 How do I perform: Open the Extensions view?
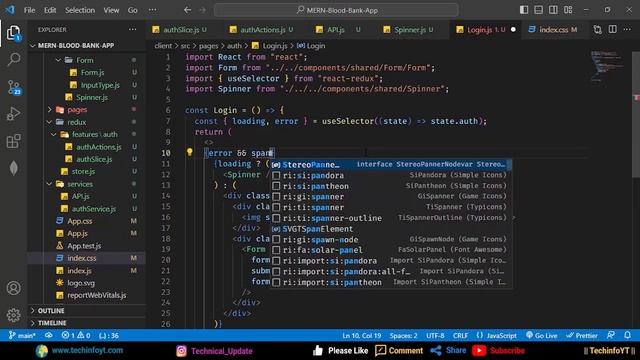pyautogui.click(x=13, y=141)
